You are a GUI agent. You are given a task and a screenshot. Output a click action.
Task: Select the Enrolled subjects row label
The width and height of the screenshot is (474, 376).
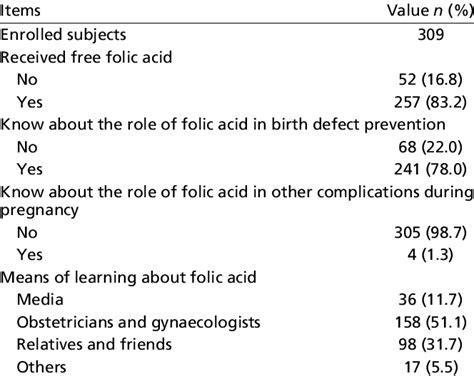click(x=63, y=35)
